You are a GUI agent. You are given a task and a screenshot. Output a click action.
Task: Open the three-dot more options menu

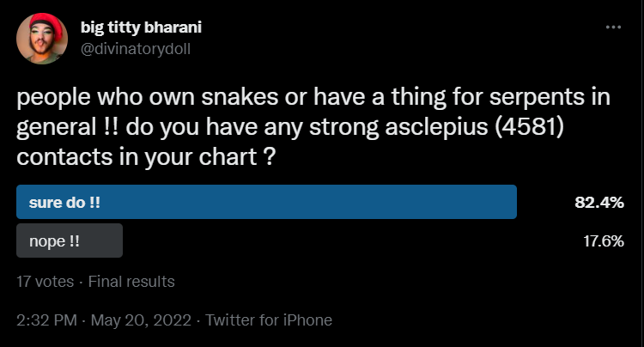click(x=613, y=27)
